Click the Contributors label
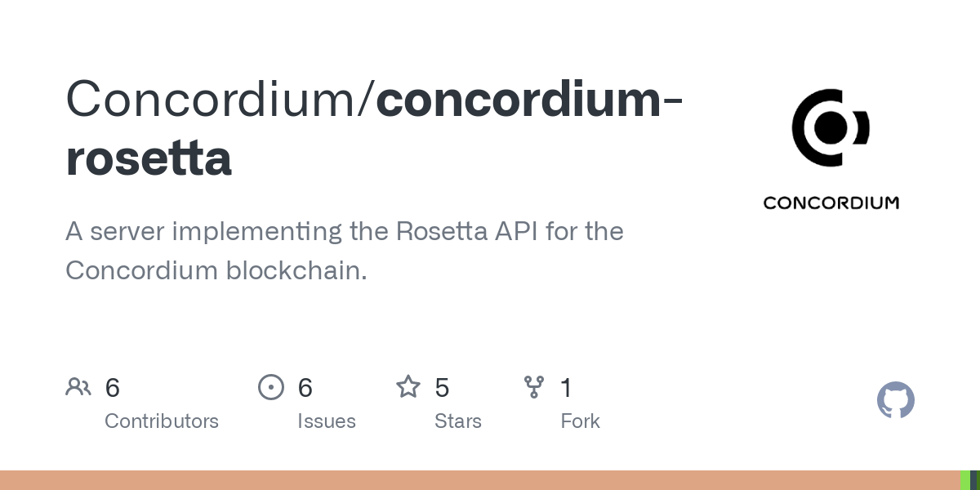This screenshot has width=980, height=490. coord(162,421)
